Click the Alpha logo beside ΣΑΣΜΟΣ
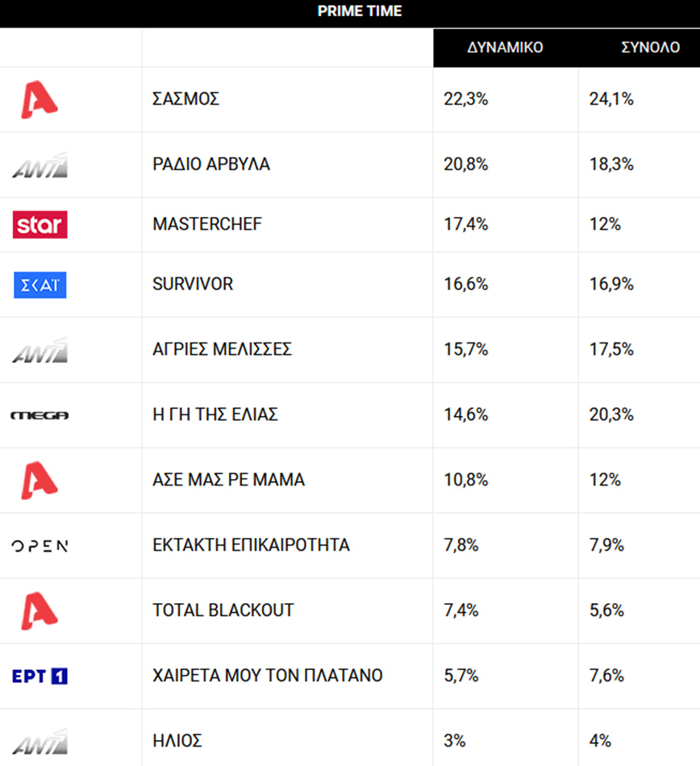 pyautogui.click(x=39, y=100)
